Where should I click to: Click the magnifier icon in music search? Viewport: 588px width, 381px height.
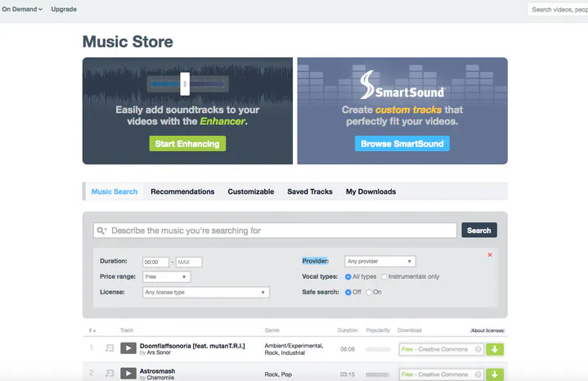(x=101, y=231)
